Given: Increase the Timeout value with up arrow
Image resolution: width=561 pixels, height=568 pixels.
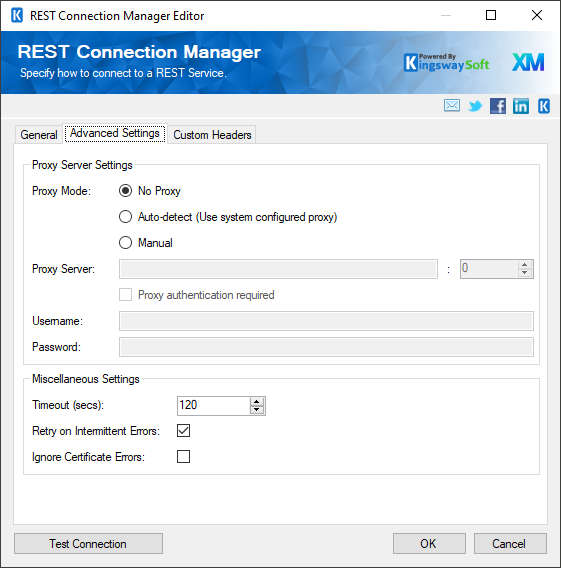Looking at the screenshot, I should coord(257,402).
